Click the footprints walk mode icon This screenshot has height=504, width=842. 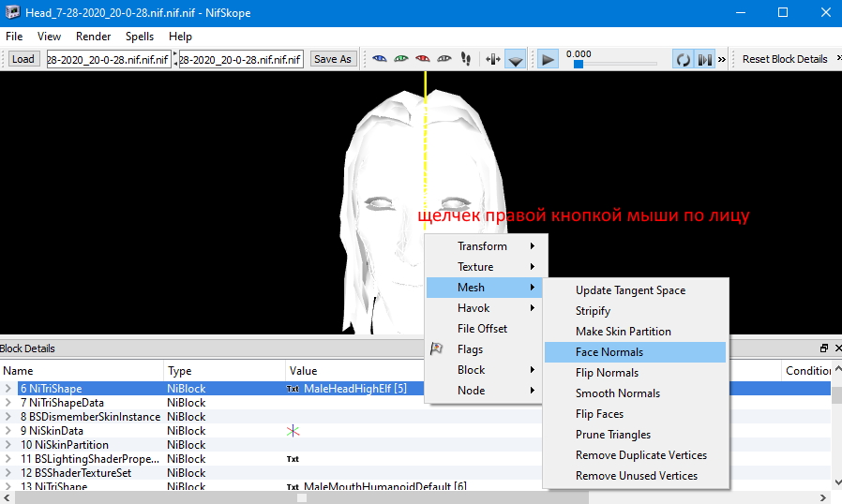click(466, 59)
